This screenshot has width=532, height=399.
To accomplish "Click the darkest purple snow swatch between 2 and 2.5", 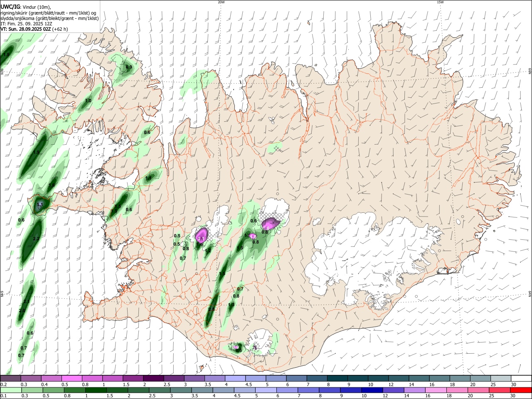I will pos(153,378).
